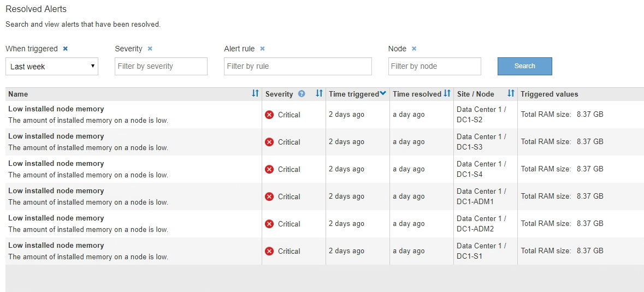Click the Filter by node input box
This screenshot has width=644, height=292.
(434, 67)
